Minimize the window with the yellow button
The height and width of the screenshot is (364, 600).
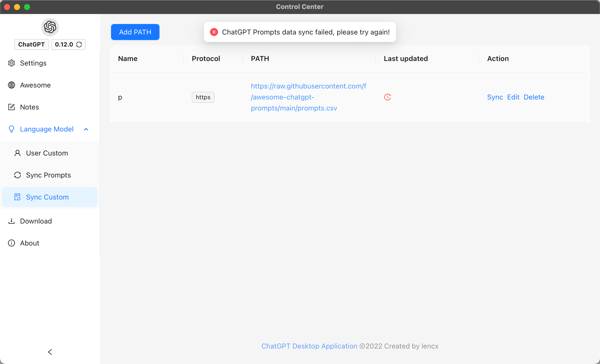[x=17, y=7]
